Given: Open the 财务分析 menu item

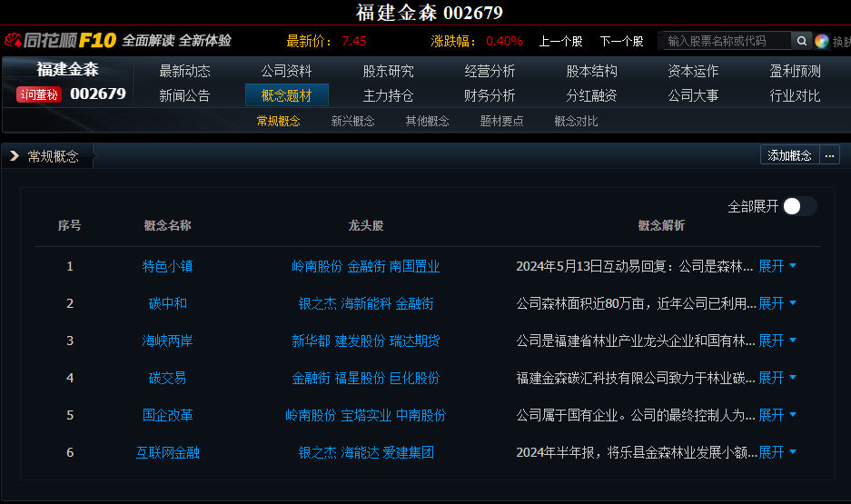Looking at the screenshot, I should click(490, 95).
